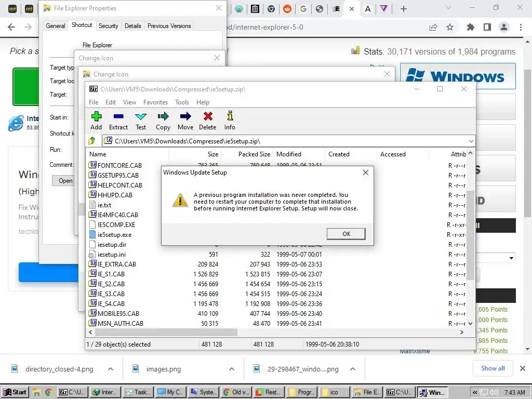Click Show all downloads
This screenshot has width=532, height=399.
[x=493, y=368]
